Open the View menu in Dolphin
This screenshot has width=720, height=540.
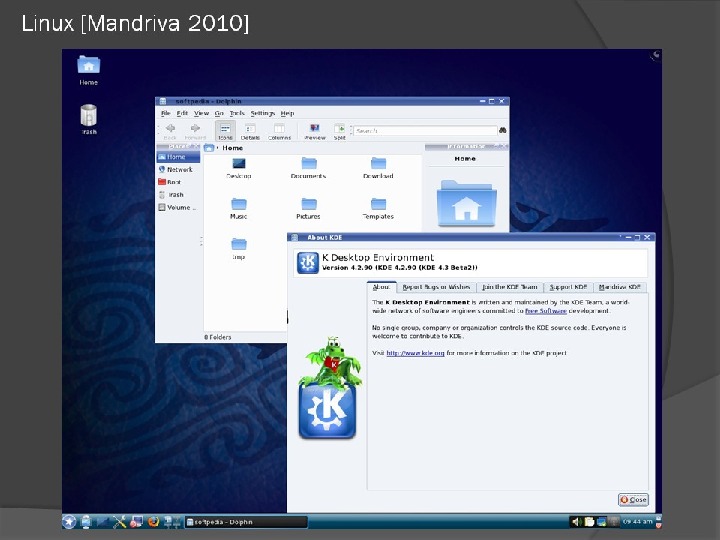pos(201,113)
